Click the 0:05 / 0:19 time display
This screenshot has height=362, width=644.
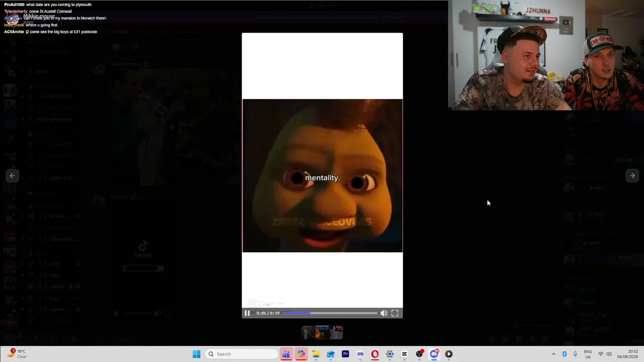pyautogui.click(x=268, y=313)
